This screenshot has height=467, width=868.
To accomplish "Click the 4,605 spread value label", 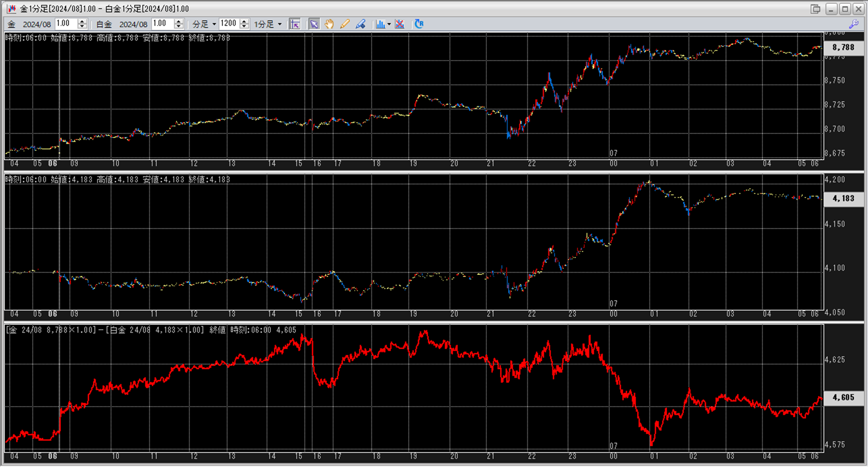I will [x=843, y=398].
